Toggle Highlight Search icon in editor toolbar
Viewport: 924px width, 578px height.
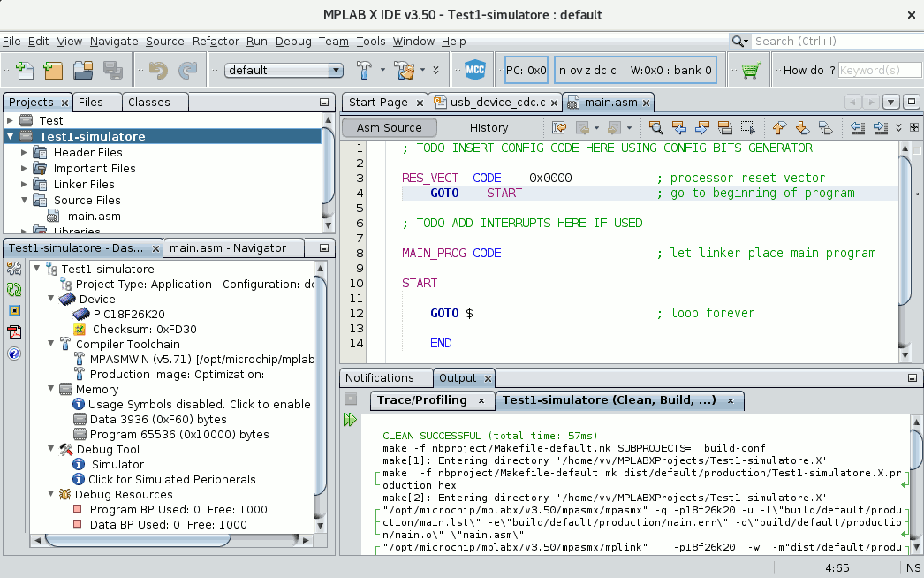coord(725,127)
